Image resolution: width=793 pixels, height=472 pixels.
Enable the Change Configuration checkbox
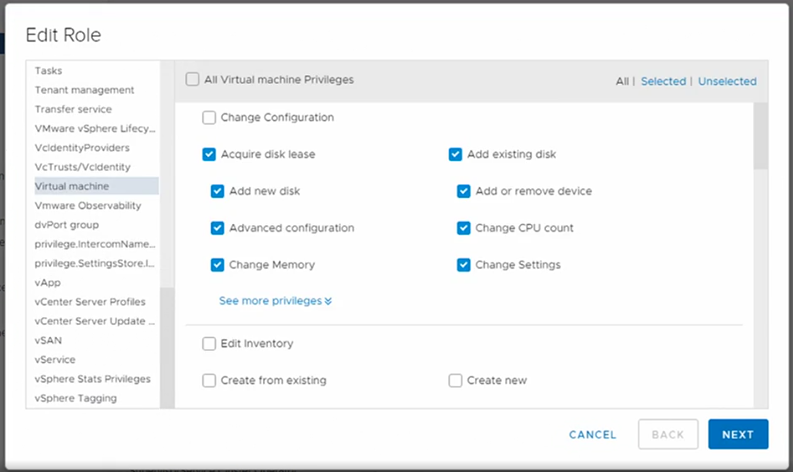tap(209, 118)
